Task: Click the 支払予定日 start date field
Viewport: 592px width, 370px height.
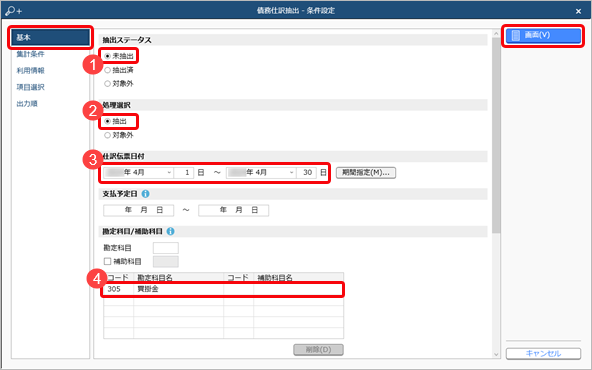Action: tap(139, 210)
